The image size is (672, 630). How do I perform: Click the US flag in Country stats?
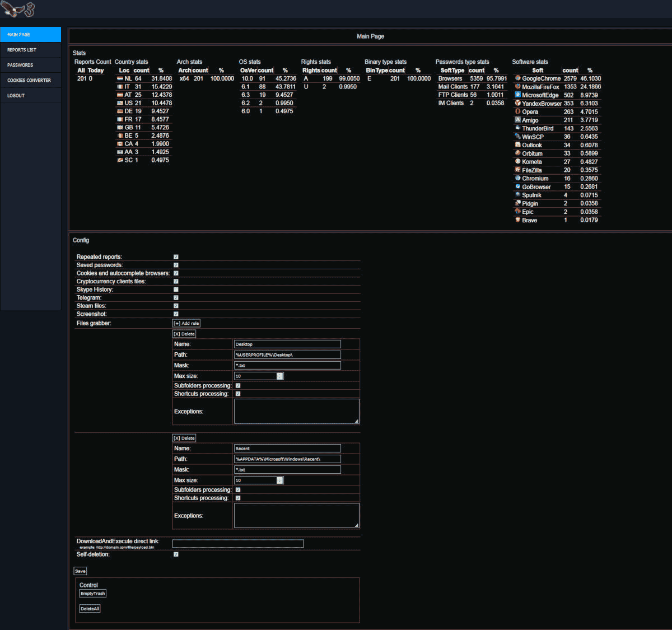[x=120, y=102]
